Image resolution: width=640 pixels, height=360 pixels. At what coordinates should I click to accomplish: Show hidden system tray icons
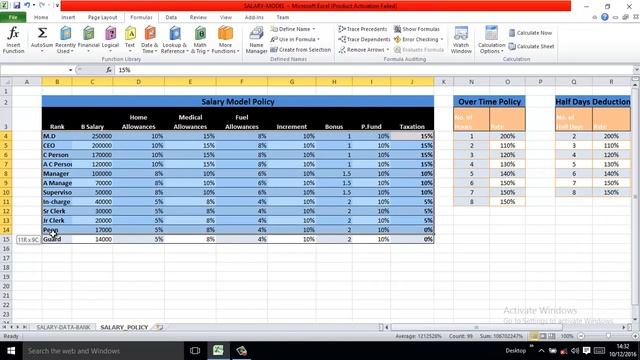coord(542,351)
